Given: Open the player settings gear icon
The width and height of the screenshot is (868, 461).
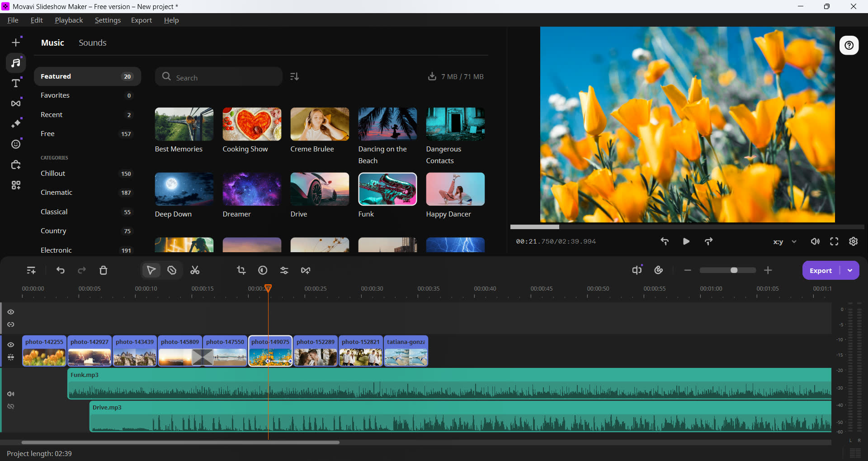Looking at the screenshot, I should coord(853,241).
